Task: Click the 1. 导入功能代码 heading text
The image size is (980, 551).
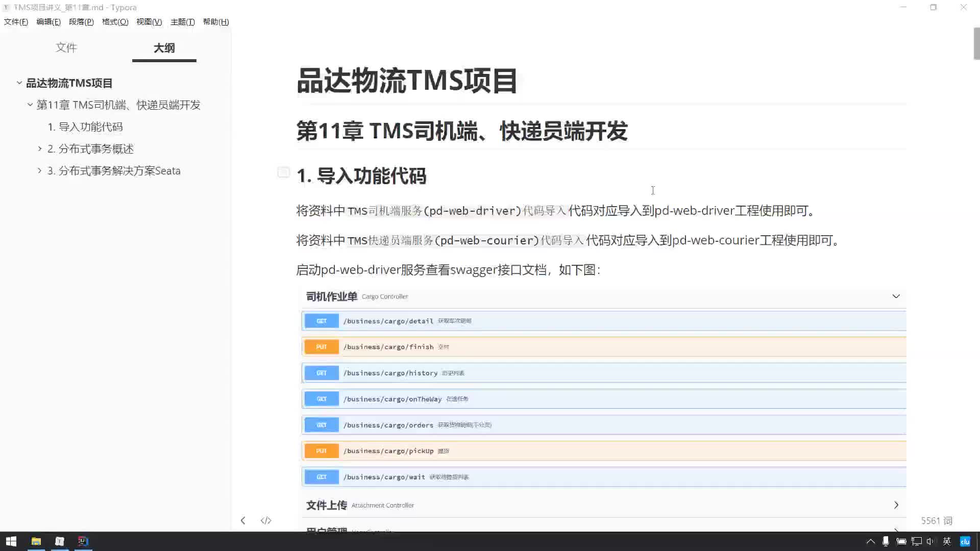Action: point(361,176)
